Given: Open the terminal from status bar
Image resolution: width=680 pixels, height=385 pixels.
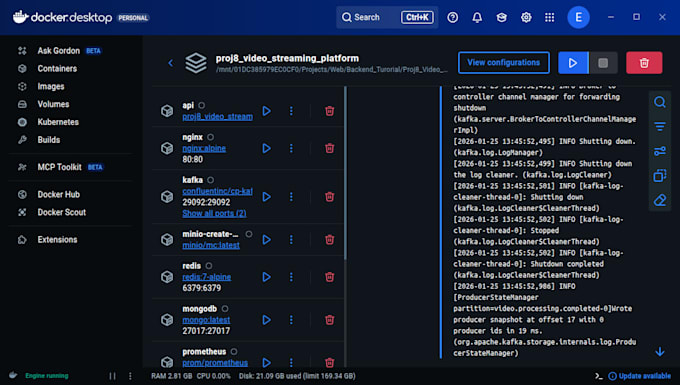Looking at the screenshot, I should 598,376.
